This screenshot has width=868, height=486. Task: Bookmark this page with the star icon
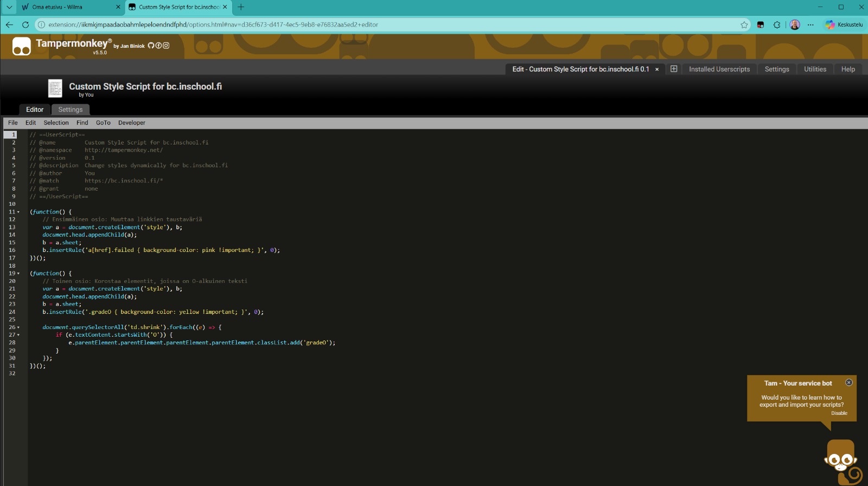[x=744, y=24]
